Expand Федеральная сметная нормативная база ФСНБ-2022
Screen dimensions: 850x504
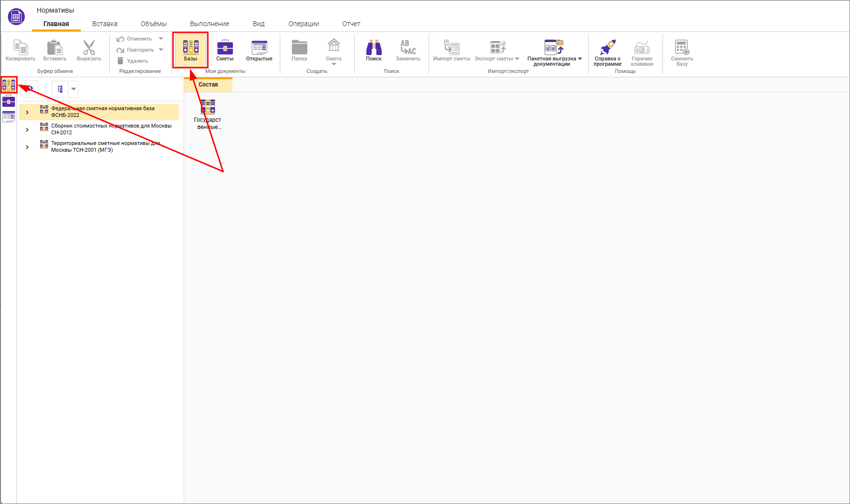[x=27, y=112]
